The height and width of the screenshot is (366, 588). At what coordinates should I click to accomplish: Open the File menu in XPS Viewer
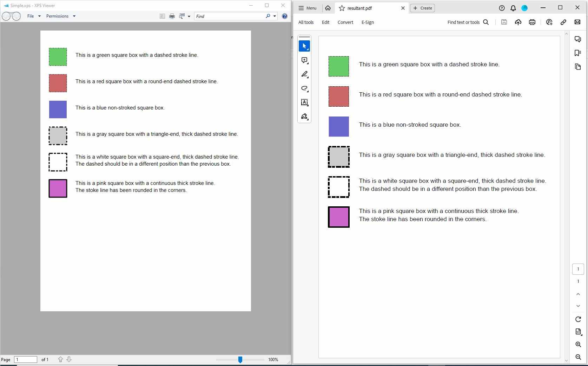31,16
